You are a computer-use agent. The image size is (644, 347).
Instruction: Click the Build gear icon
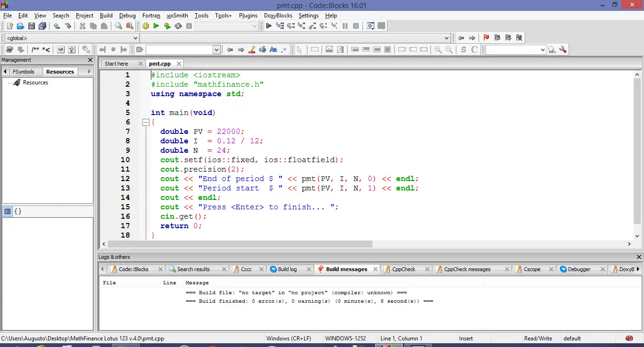click(x=146, y=26)
